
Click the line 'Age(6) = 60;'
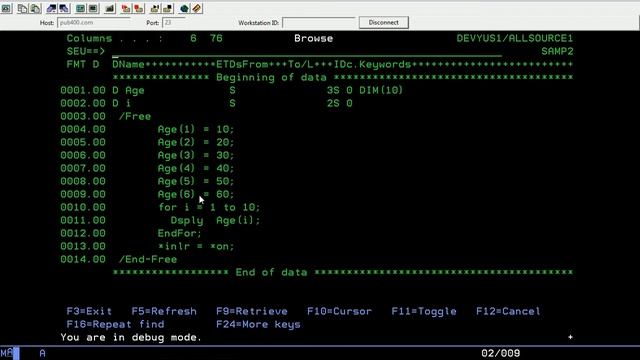pyautogui.click(x=196, y=195)
